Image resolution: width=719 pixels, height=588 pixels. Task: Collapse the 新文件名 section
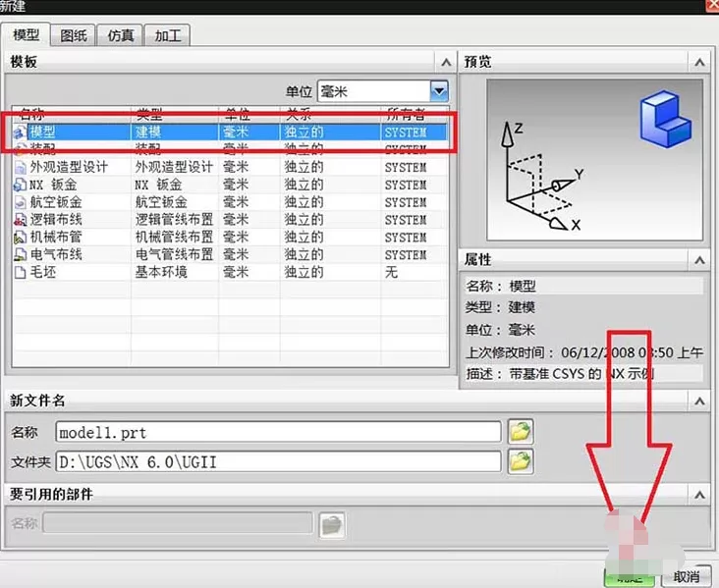pos(699,401)
